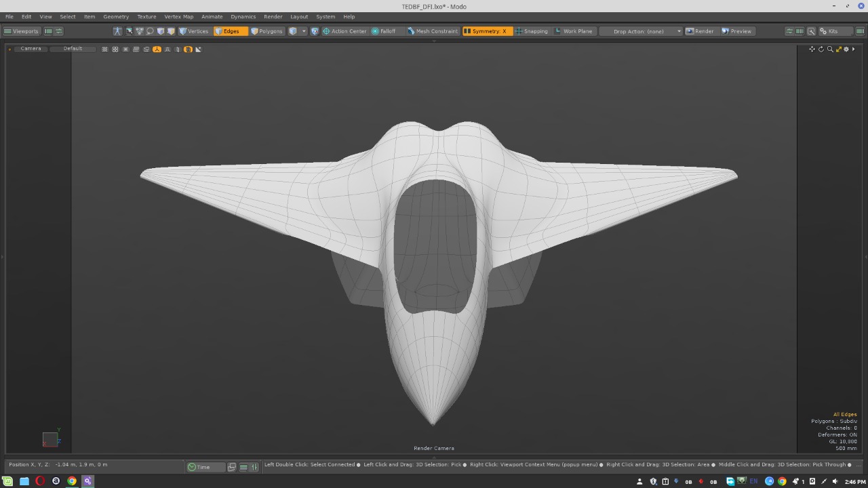Click the layout icon next to Viewports
Viewport: 868px width, 488px height.
tap(48, 31)
